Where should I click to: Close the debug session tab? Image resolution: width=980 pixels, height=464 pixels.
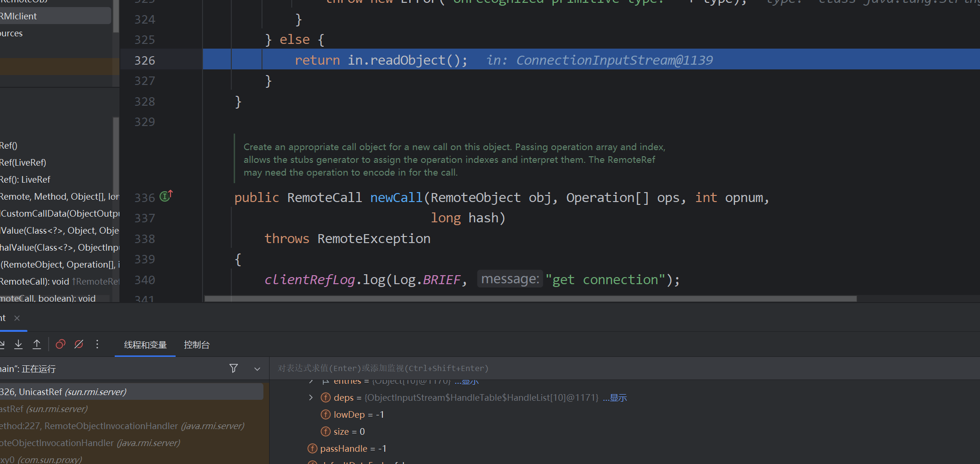point(17,318)
